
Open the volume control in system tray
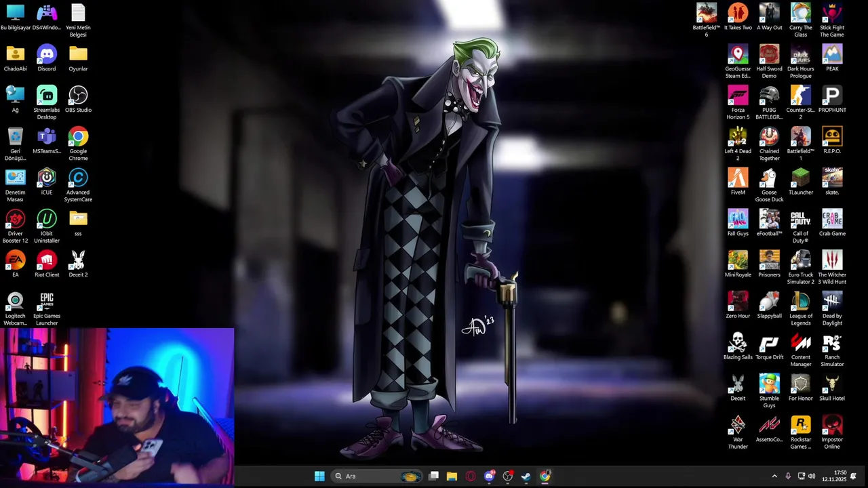point(812,476)
